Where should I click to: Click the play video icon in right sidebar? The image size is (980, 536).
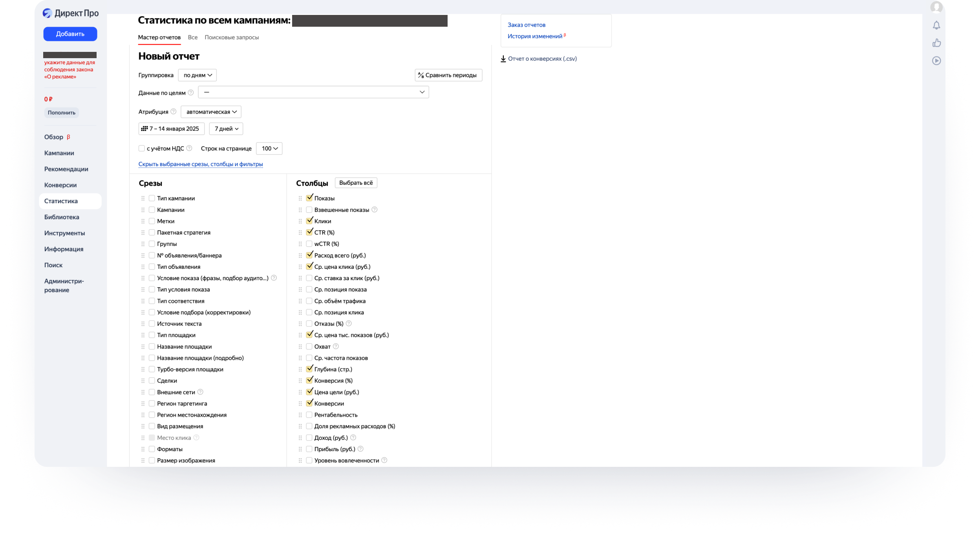click(936, 61)
